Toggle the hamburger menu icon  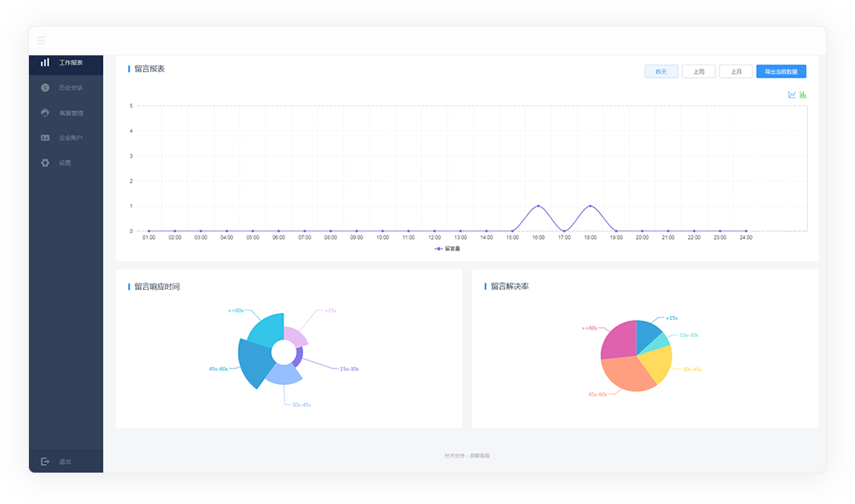tap(41, 40)
